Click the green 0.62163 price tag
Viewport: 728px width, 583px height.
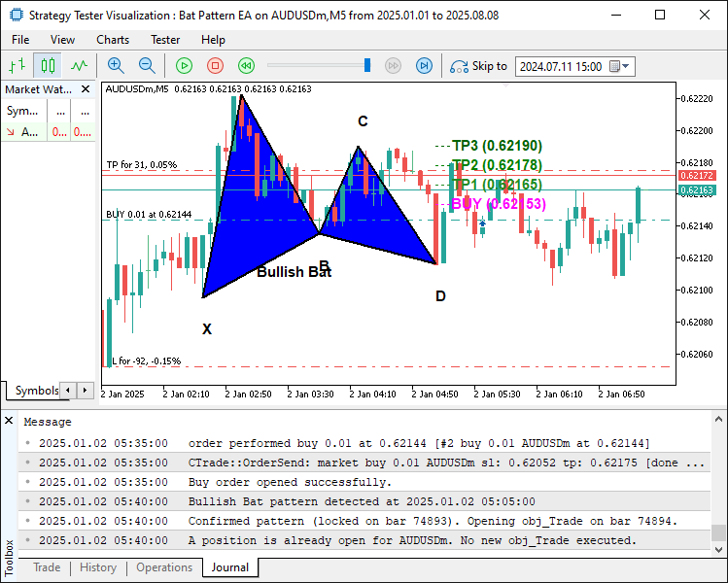pyautogui.click(x=697, y=190)
